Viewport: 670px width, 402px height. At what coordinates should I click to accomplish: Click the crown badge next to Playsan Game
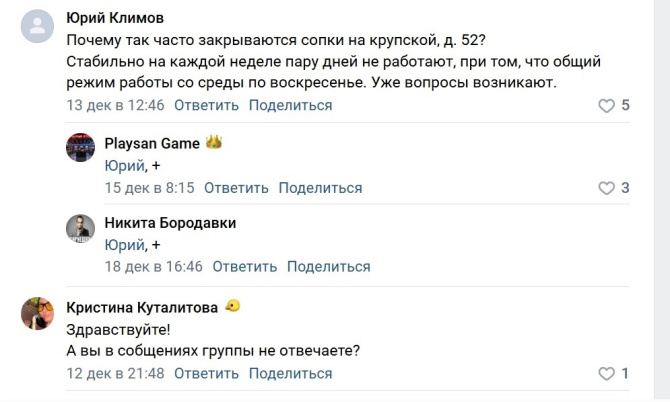pyautogui.click(x=213, y=143)
